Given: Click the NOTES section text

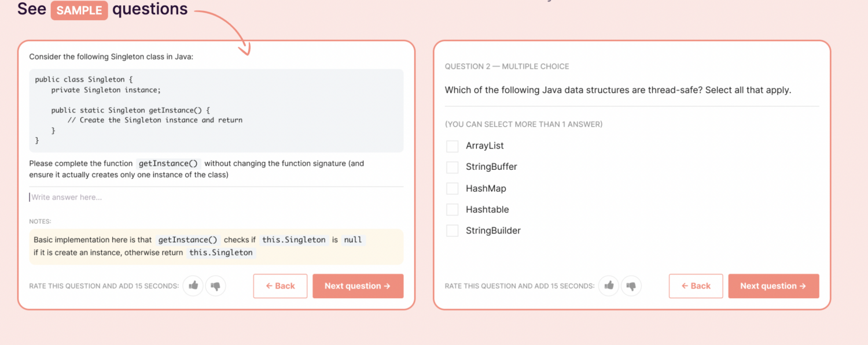Looking at the screenshot, I should [40, 221].
